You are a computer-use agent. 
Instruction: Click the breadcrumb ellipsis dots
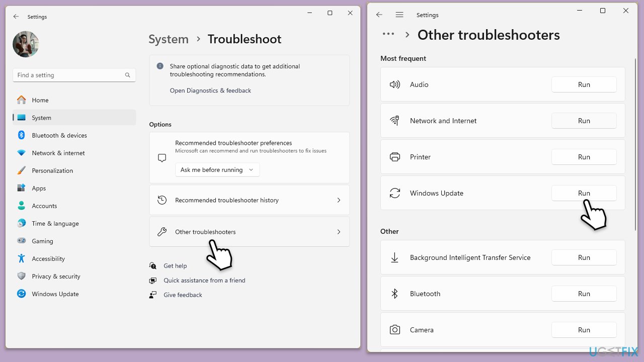click(388, 34)
